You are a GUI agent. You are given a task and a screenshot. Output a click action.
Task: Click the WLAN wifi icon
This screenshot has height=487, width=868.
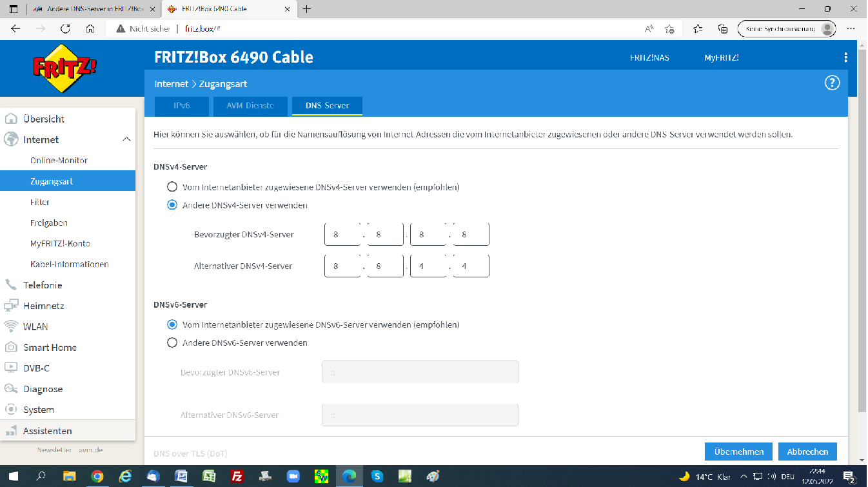click(11, 326)
